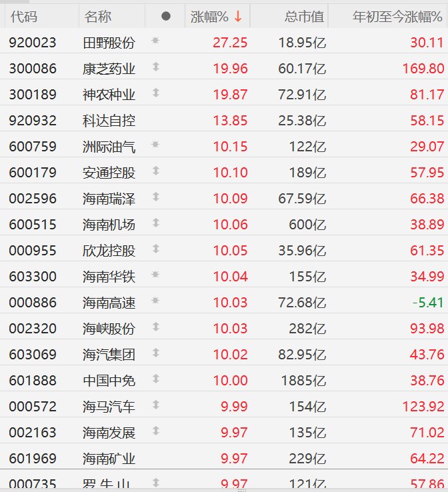Image resolution: width=448 pixels, height=492 pixels.
Task: Select stock code 000955
Action: [33, 251]
